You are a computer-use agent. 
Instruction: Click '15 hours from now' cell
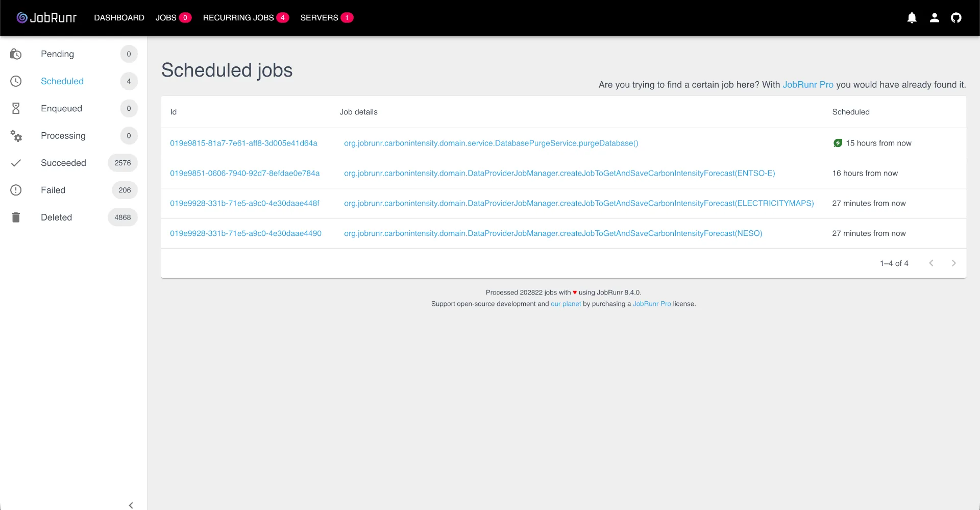[x=878, y=143]
